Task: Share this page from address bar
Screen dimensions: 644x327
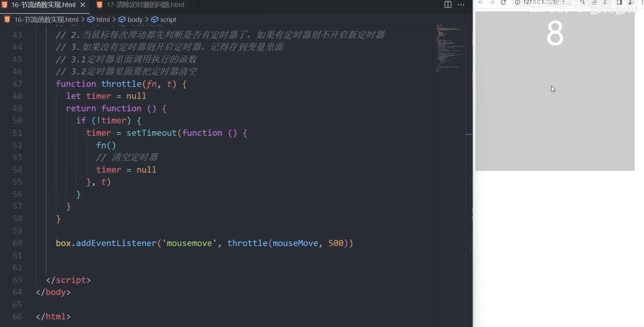Action: [594, 3]
